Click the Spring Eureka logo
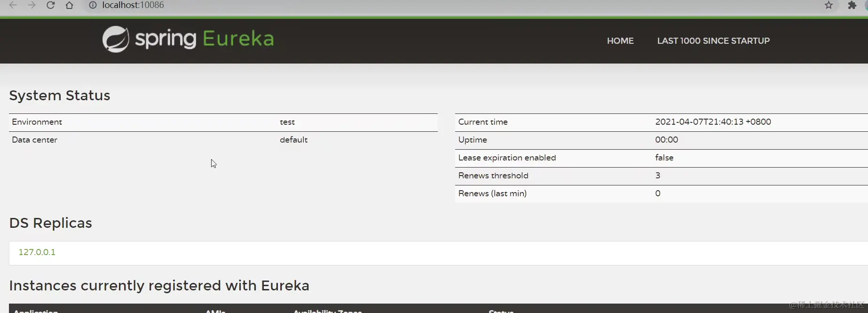The image size is (868, 313). (188, 39)
